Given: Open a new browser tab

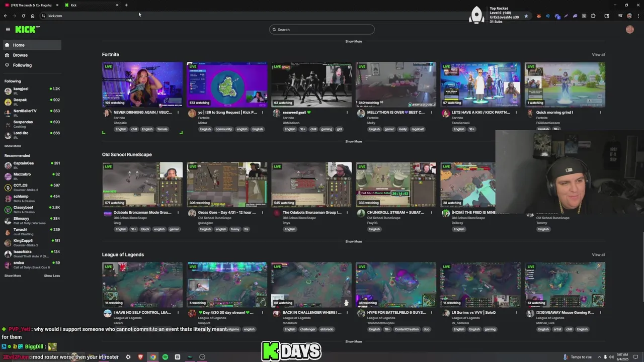Looking at the screenshot, I should tap(126, 5).
